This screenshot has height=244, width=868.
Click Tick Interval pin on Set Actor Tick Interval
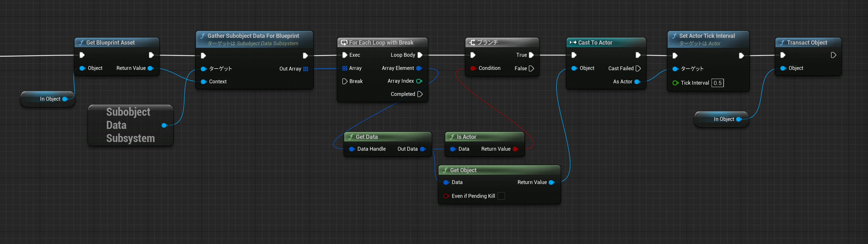(x=675, y=83)
